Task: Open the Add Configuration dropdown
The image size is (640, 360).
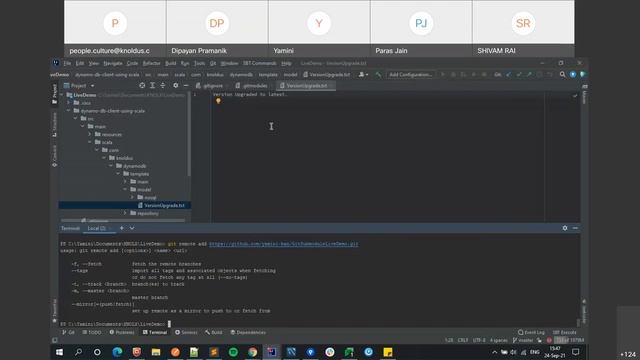Action: point(410,75)
